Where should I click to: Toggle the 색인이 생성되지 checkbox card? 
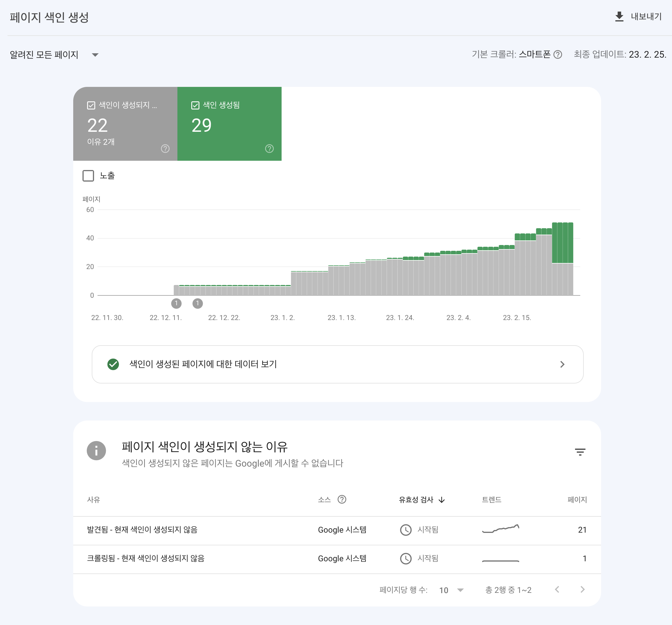pos(91,105)
